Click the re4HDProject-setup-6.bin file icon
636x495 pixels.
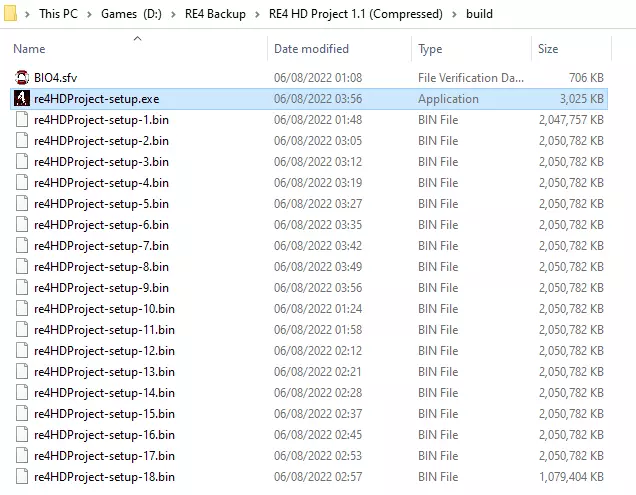pyautogui.click(x=22, y=225)
